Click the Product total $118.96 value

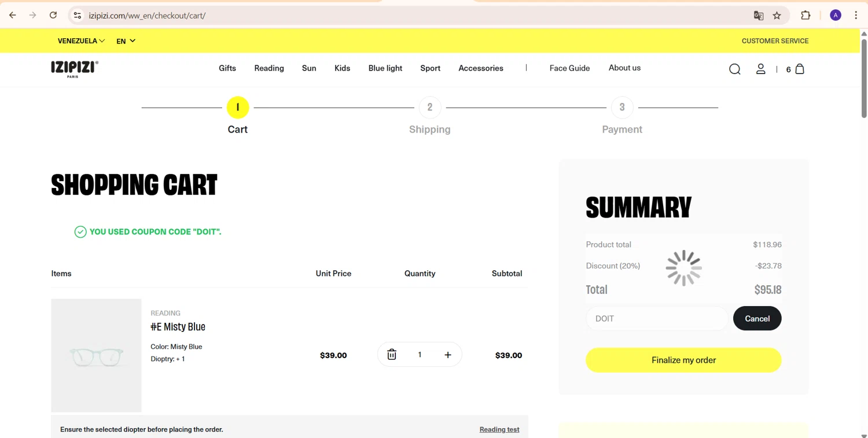coord(767,245)
